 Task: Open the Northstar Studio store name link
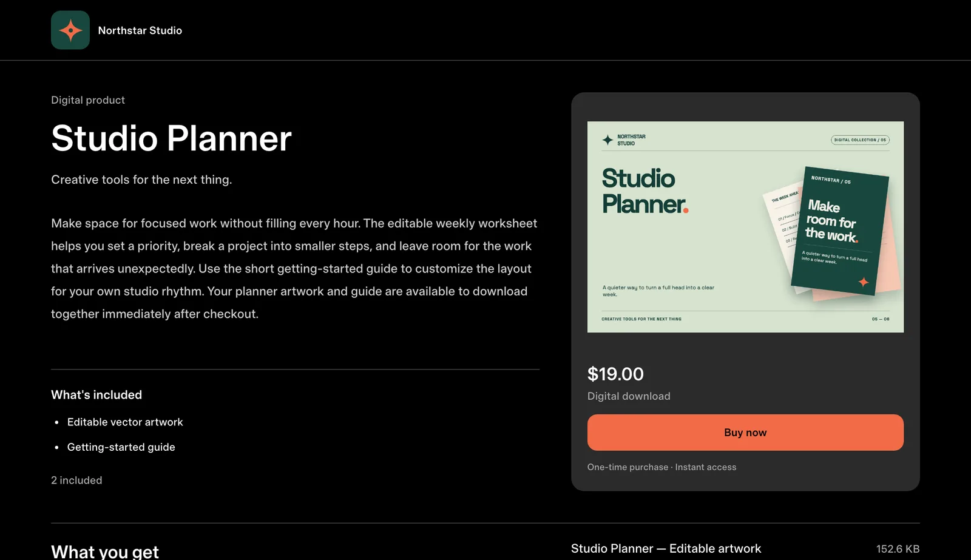140,30
